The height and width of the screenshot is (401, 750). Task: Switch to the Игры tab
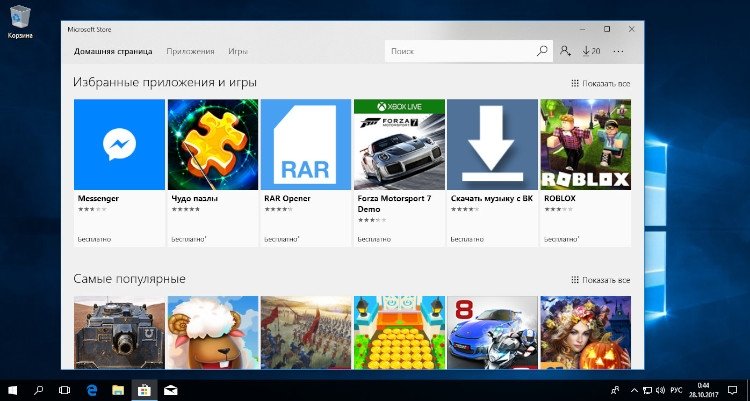[238, 51]
